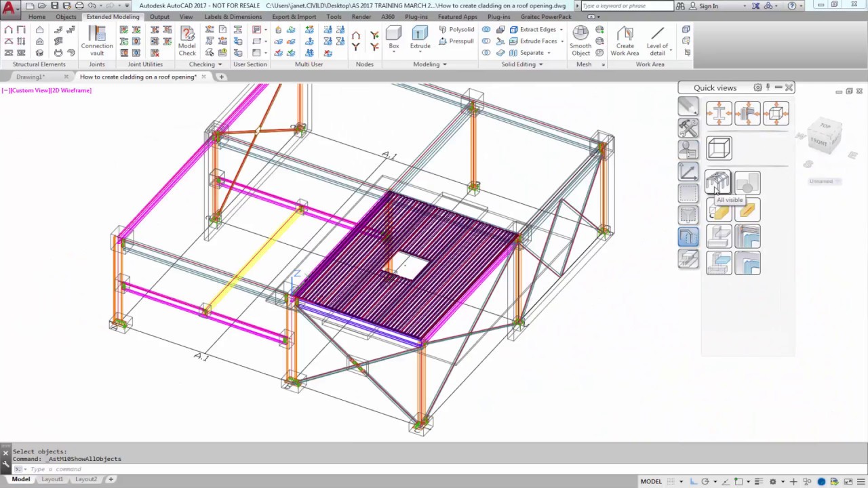
Task: Click the elbow joint view icon in Quick views
Action: click(747, 113)
